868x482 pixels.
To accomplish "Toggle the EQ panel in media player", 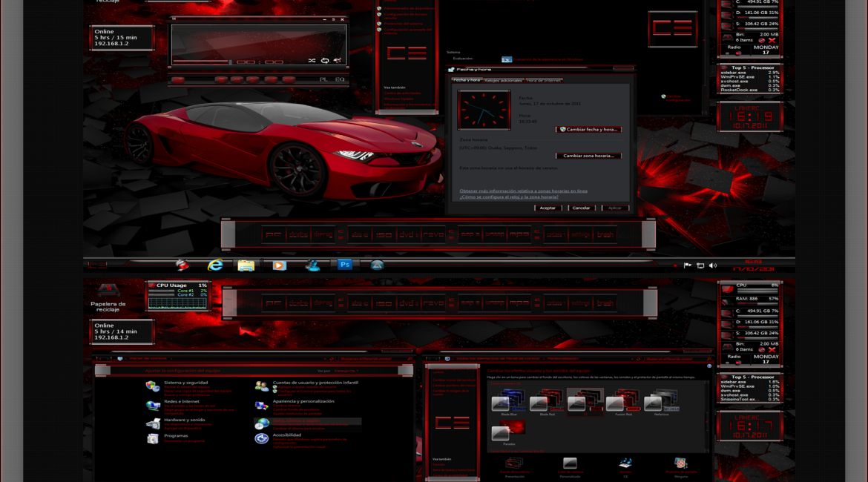I will (340, 79).
